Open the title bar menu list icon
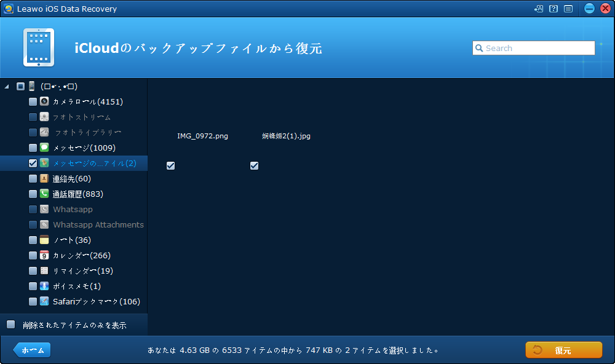Screen dimensions: 615x364 [568, 9]
